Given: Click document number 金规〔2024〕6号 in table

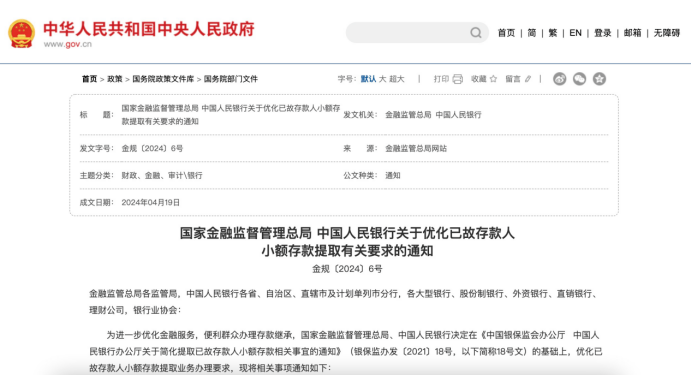Looking at the screenshot, I should (x=152, y=149).
